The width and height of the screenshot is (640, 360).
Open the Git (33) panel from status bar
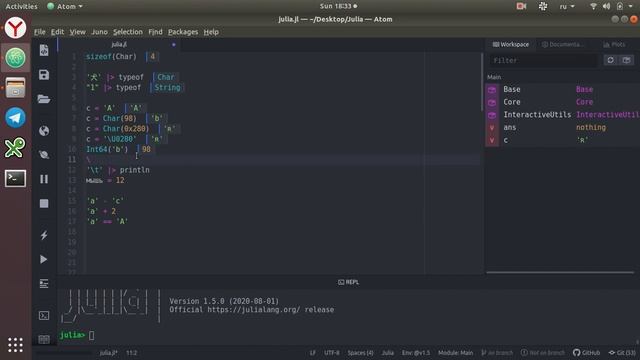(x=622, y=353)
